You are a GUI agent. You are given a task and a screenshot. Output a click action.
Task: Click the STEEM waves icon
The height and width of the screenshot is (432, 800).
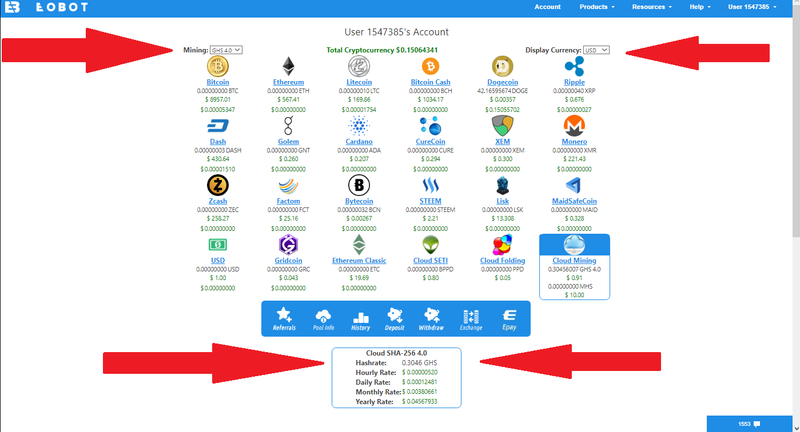(431, 185)
